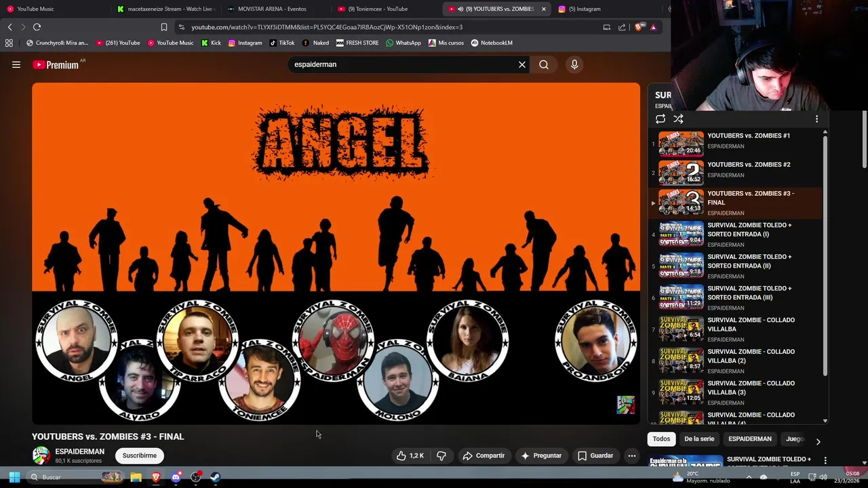Save video with Guardar
868x488 pixels.
point(595,455)
